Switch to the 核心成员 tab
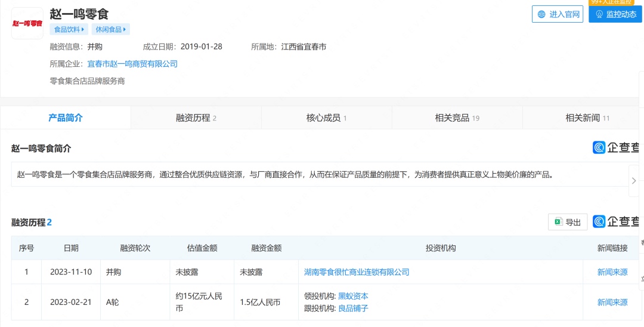 (x=327, y=118)
